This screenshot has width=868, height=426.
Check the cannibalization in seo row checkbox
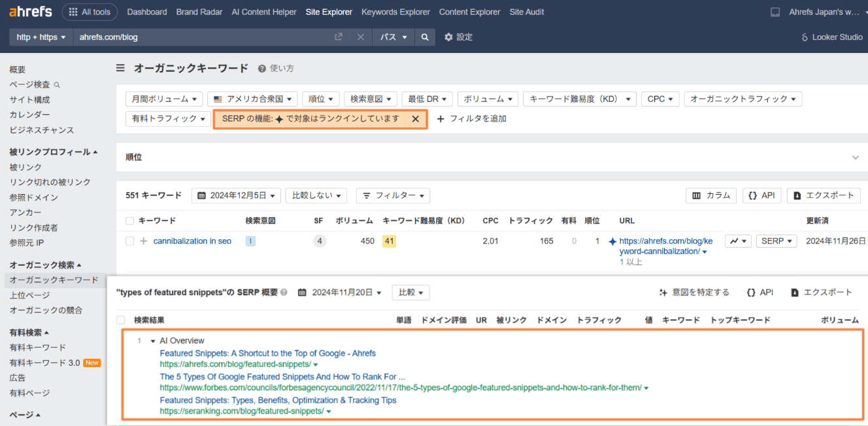129,240
